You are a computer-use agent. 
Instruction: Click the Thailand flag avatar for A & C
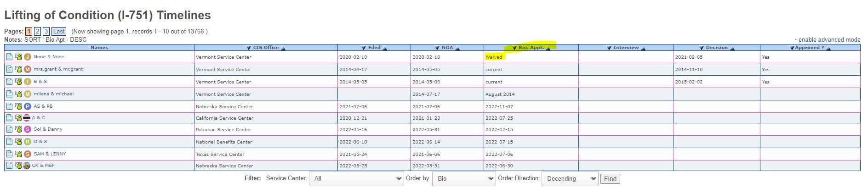pyautogui.click(x=27, y=118)
